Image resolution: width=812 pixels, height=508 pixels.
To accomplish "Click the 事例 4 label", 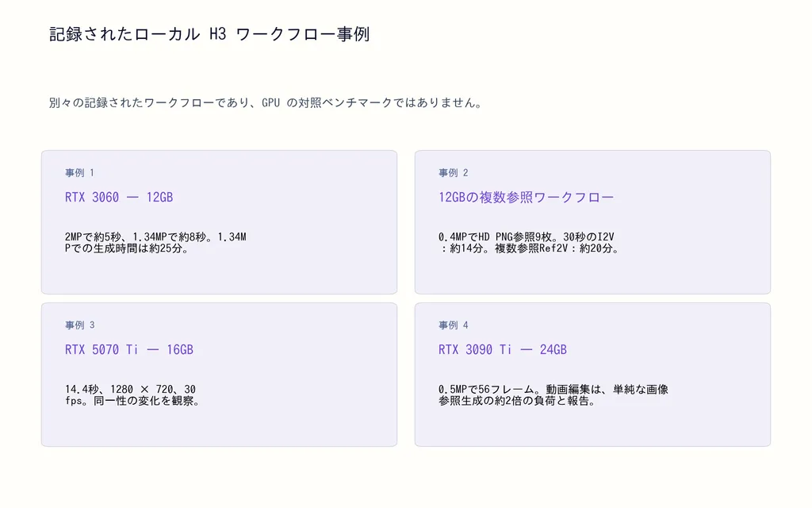I will pos(453,325).
